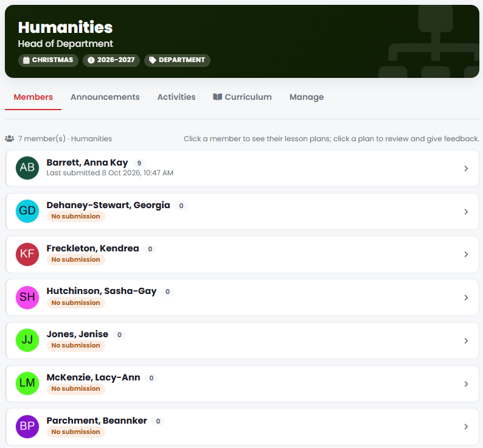The height and width of the screenshot is (448, 483).
Task: Click the pink SH avatar circle
Action: [x=27, y=297]
